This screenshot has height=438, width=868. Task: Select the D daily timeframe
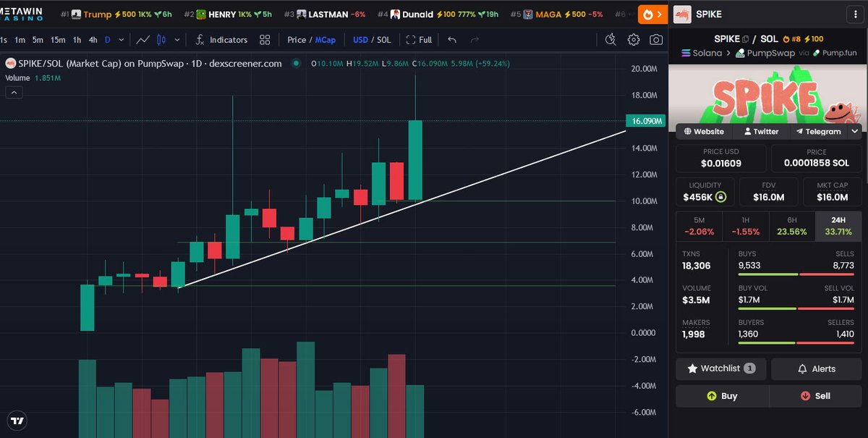coord(108,40)
